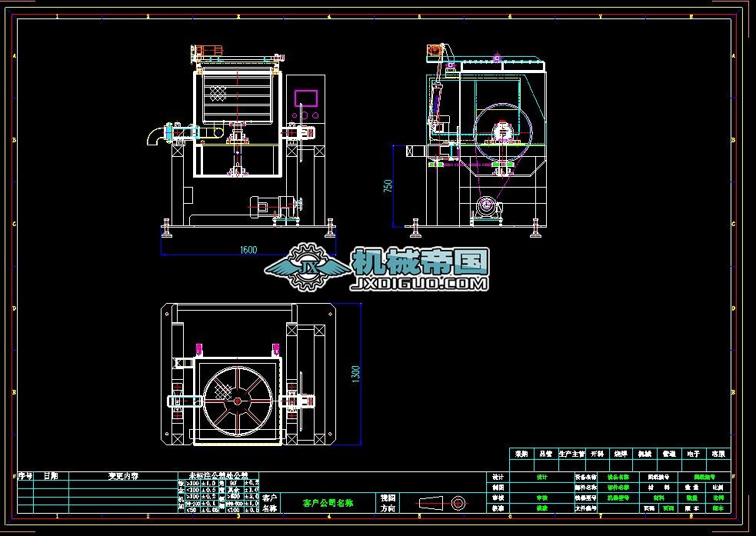Click the 视图方向 label cell
The image size is (756, 536).
click(388, 503)
